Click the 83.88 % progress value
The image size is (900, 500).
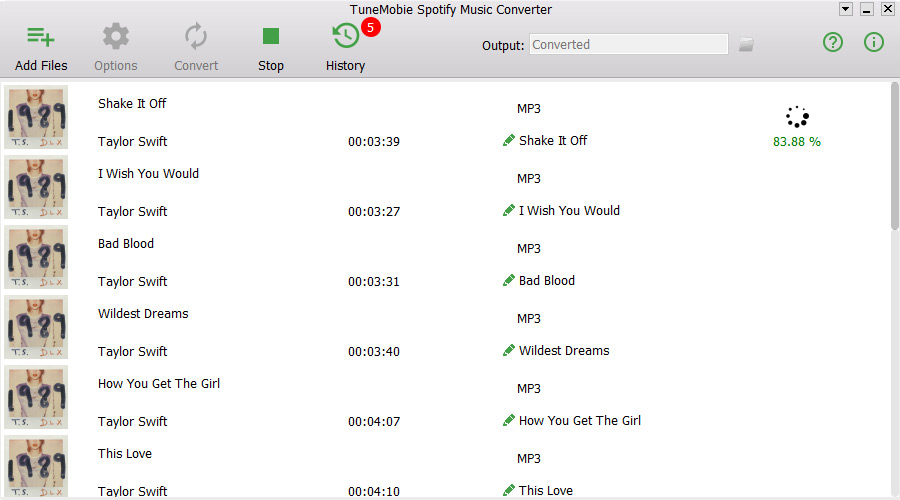click(x=797, y=141)
